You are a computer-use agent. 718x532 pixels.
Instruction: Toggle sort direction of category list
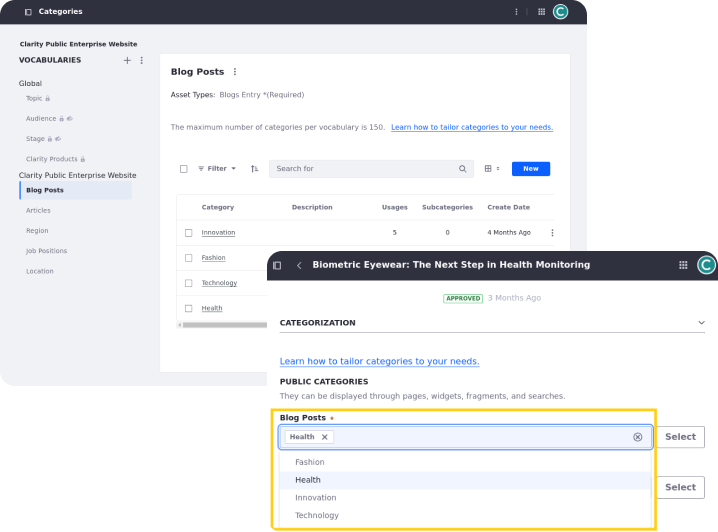point(254,169)
